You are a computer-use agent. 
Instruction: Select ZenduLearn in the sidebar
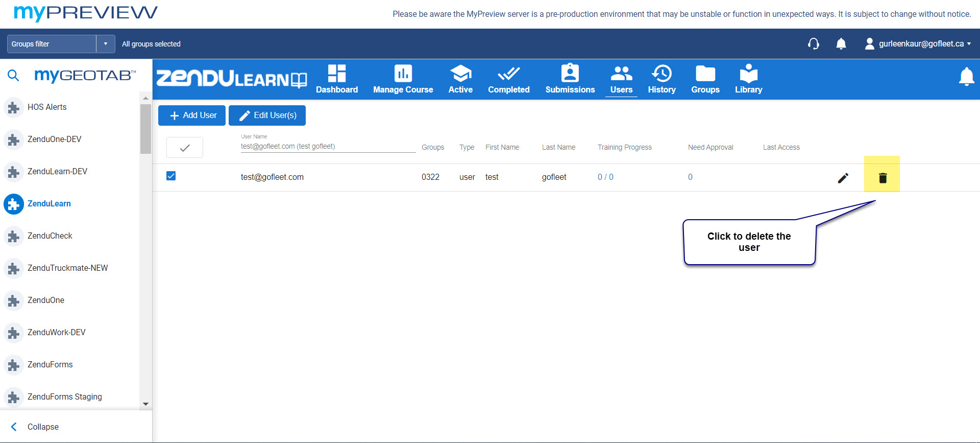click(49, 204)
